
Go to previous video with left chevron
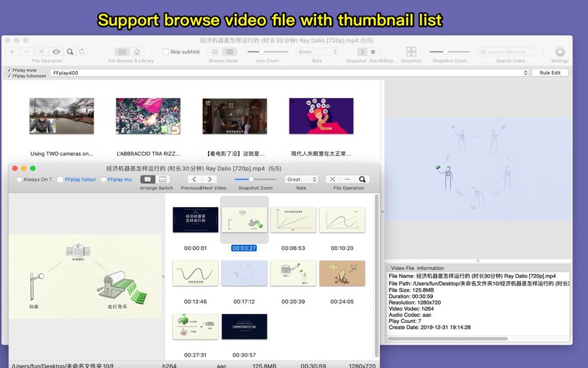(x=194, y=180)
